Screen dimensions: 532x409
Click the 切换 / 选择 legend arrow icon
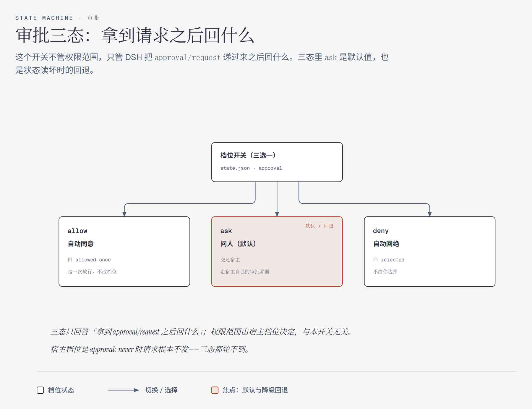pos(123,390)
